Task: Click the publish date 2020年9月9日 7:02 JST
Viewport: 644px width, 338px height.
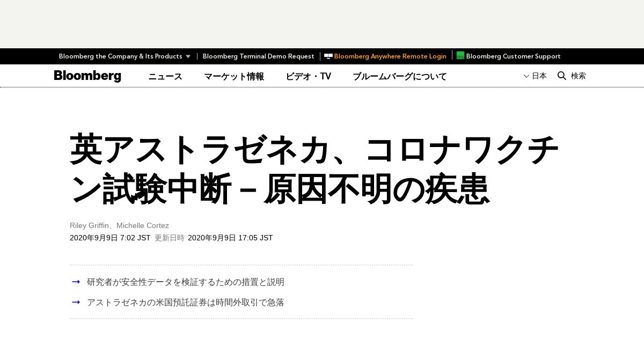Action: click(110, 238)
